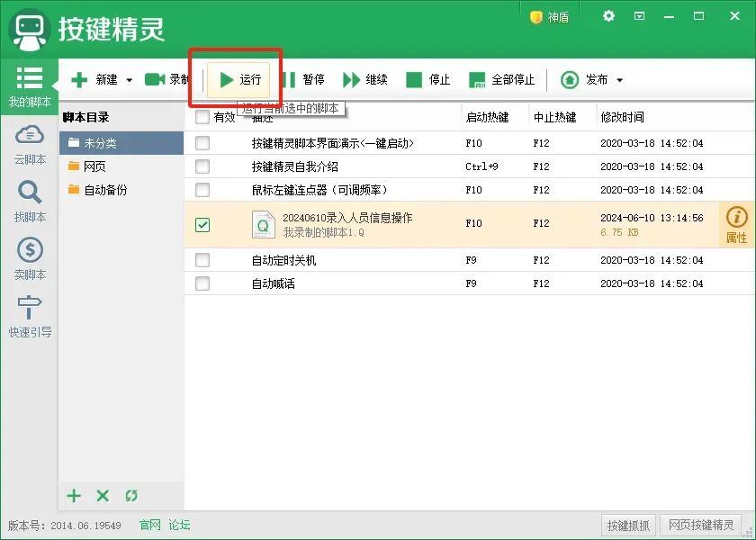Open the 神盾 shield feature
The width and height of the screenshot is (756, 540).
550,17
